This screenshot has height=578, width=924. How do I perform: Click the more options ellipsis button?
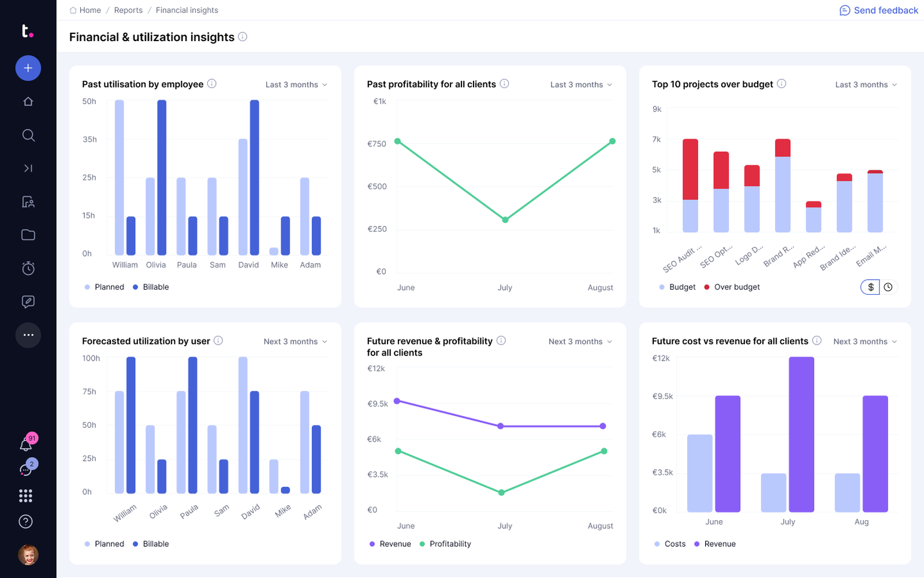(x=28, y=335)
